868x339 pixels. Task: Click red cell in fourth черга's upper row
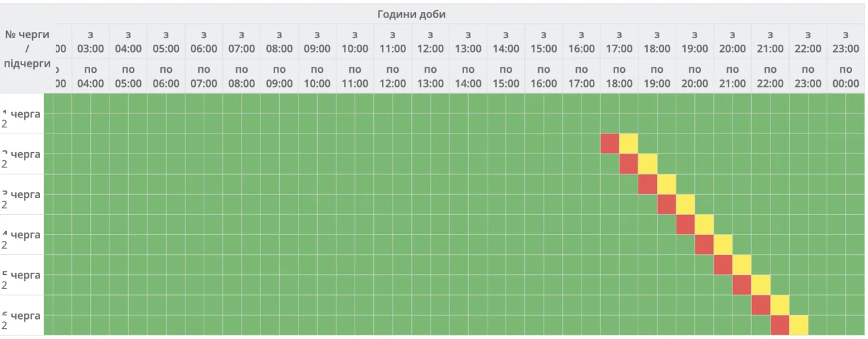pyautogui.click(x=685, y=225)
